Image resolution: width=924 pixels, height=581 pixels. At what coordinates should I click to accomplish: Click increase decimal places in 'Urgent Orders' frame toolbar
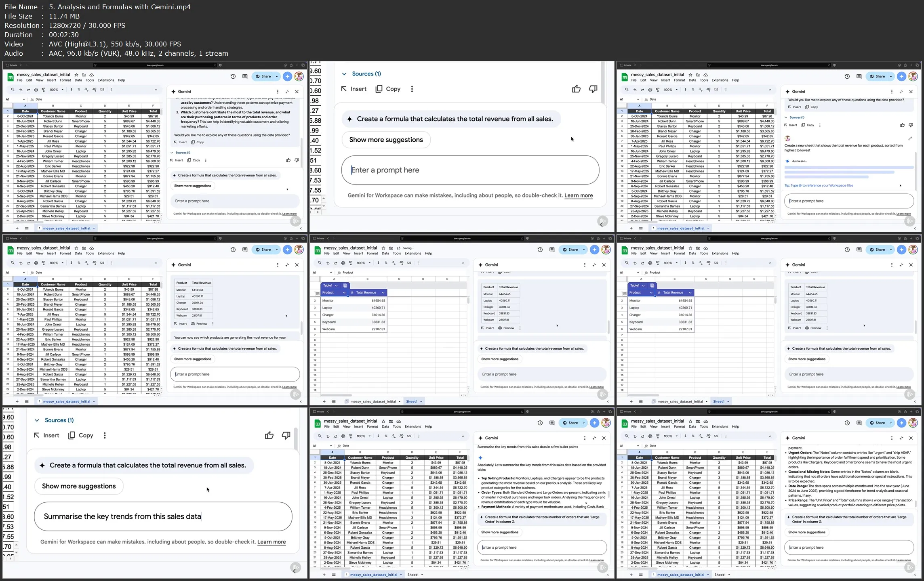708,436
